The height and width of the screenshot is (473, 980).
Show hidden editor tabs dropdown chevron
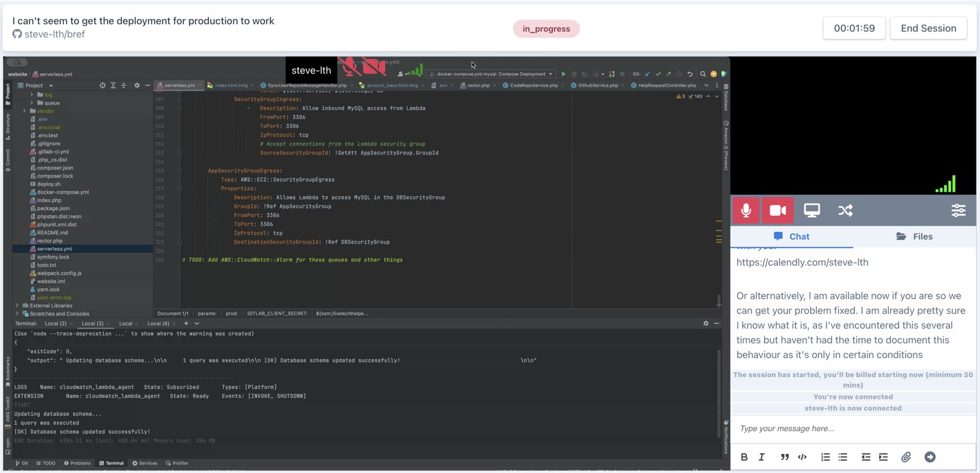tap(706, 85)
